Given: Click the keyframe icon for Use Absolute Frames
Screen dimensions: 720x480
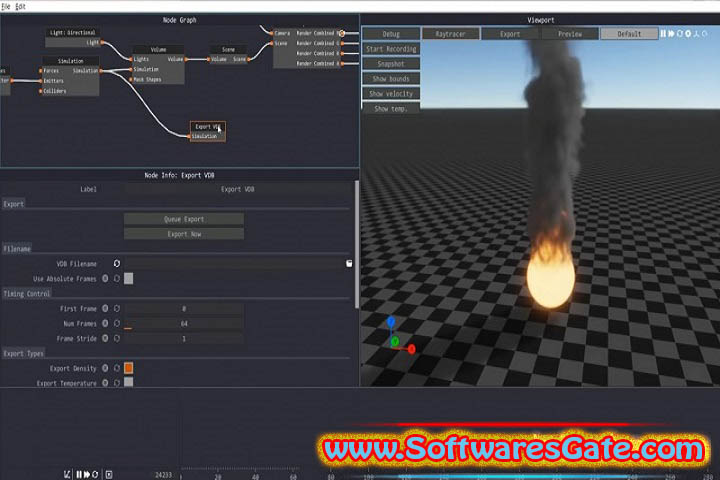Looking at the screenshot, I should click(105, 278).
